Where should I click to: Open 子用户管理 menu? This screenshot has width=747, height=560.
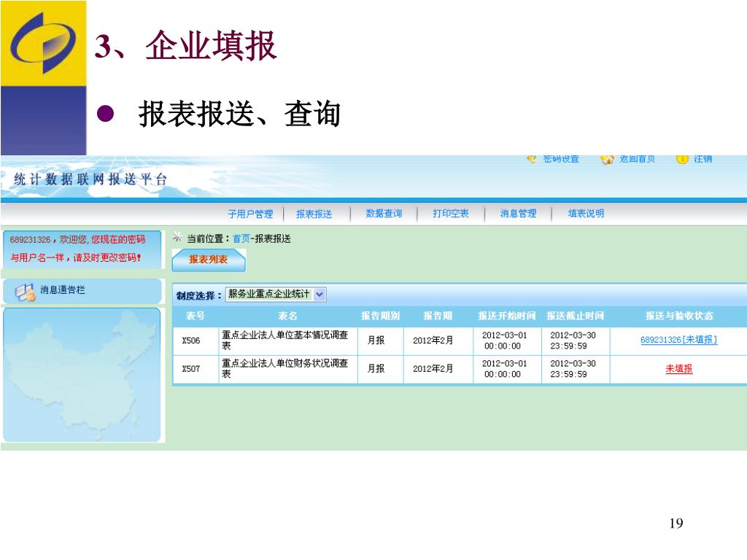coord(250,214)
